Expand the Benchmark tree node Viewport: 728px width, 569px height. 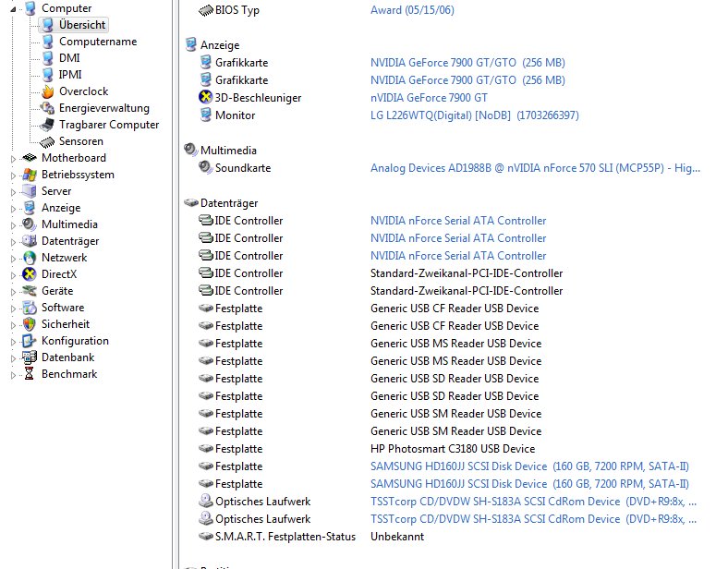click(x=13, y=375)
